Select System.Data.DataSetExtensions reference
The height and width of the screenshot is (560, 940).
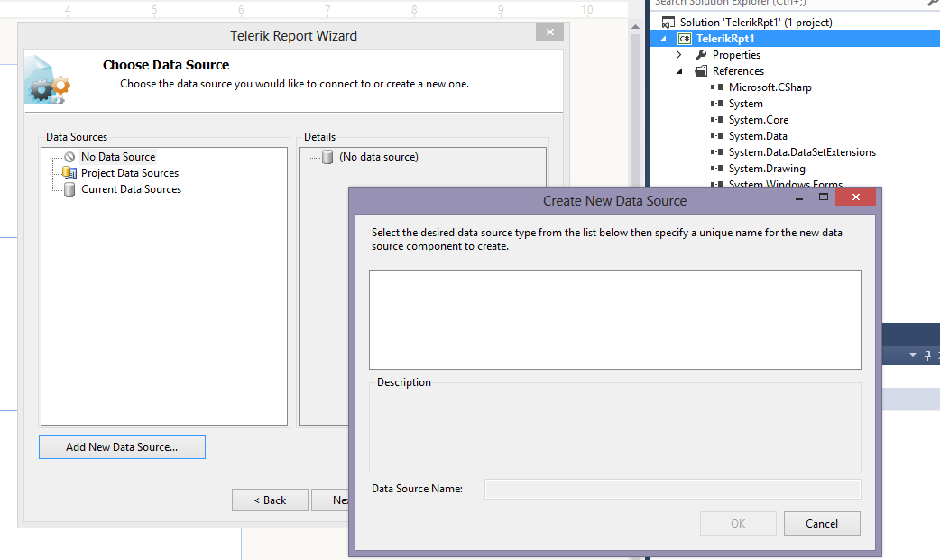802,151
